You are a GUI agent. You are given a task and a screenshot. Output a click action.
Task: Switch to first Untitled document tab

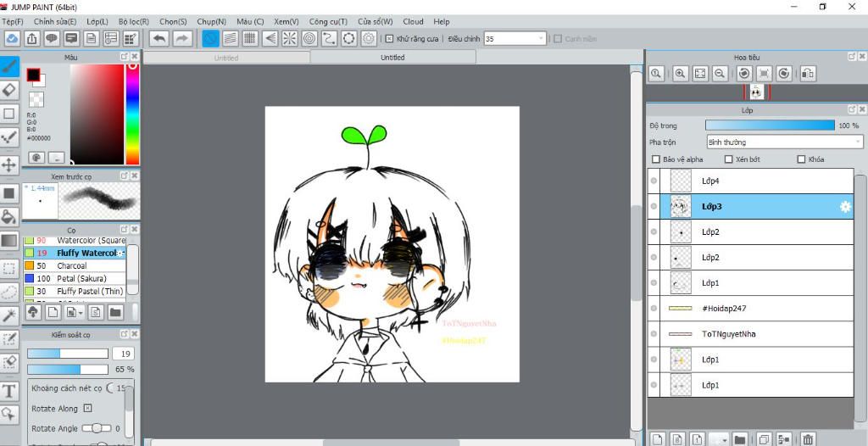click(226, 58)
